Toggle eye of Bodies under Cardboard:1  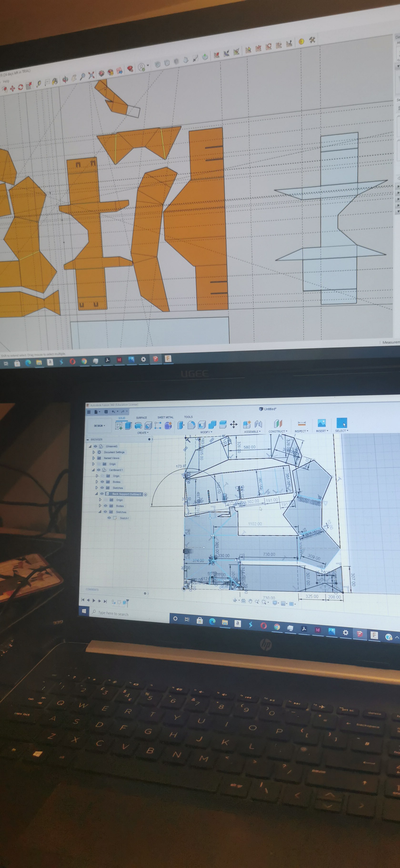103,482
